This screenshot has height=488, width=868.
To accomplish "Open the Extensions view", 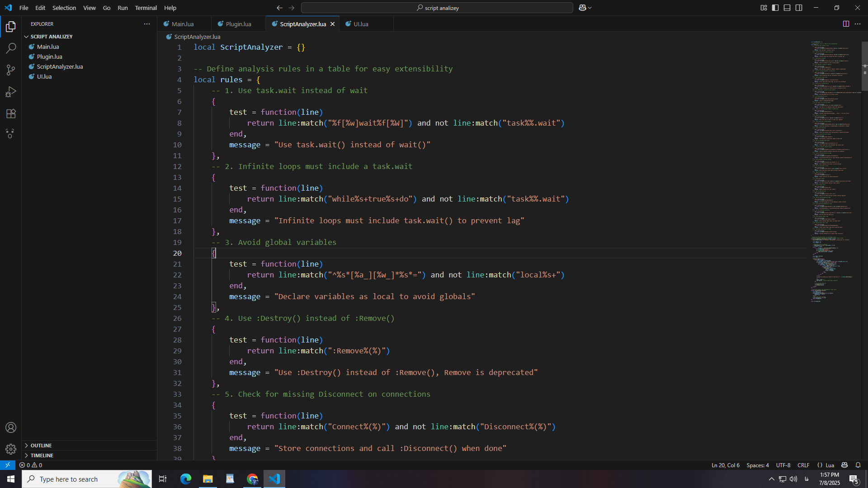I will [11, 113].
